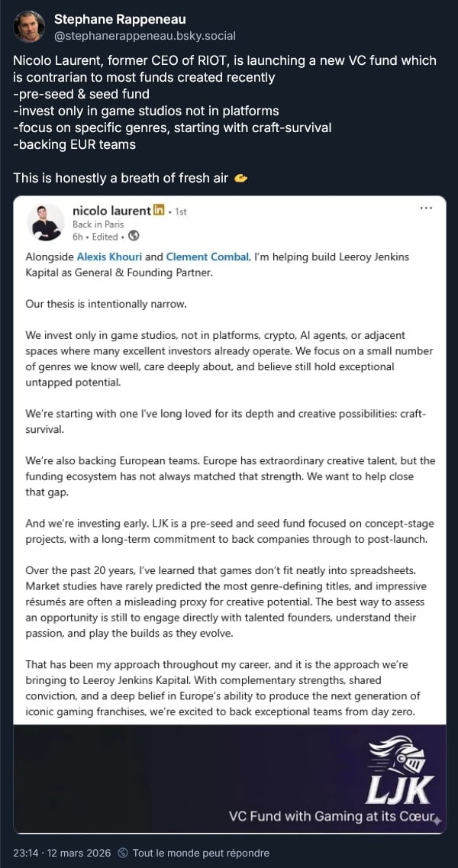Click the globe visibility icon next to Edited
Image resolution: width=458 pixels, height=868 pixels.
pyautogui.click(x=134, y=236)
